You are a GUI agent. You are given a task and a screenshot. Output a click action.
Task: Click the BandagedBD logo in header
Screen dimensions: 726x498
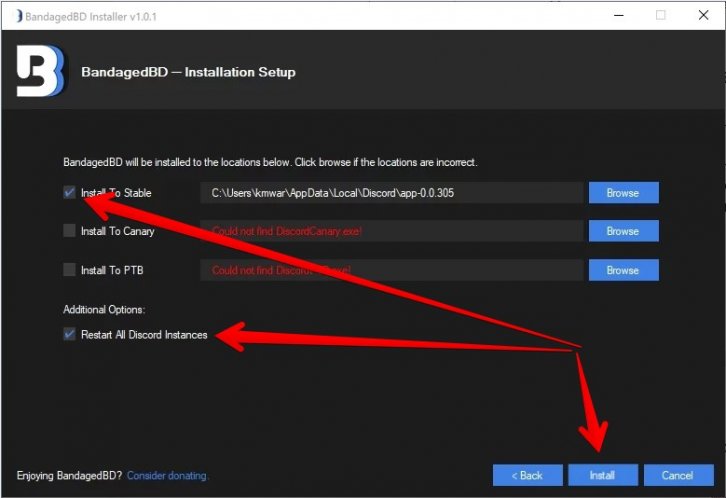41,71
